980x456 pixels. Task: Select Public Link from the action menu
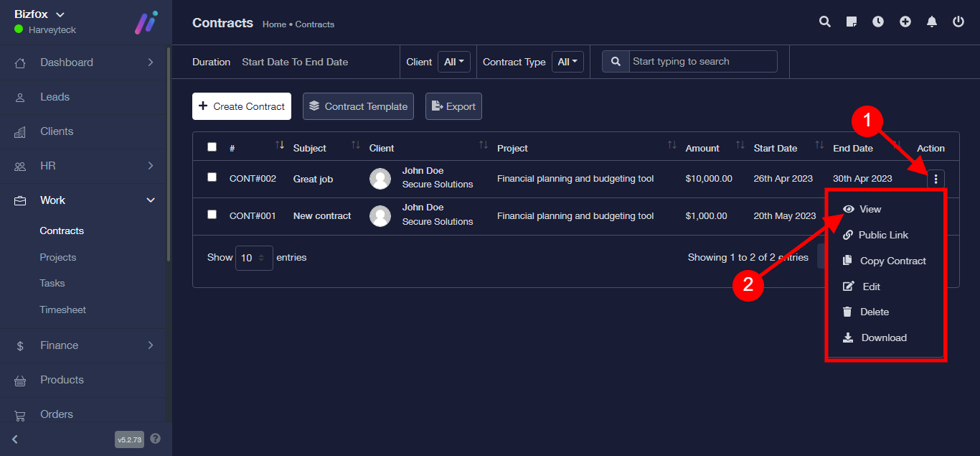click(883, 236)
